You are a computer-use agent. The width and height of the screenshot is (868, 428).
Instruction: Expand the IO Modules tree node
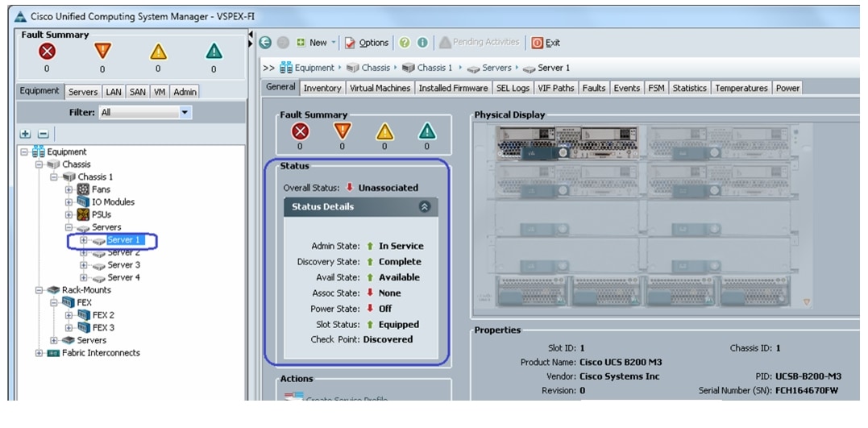click(x=69, y=202)
